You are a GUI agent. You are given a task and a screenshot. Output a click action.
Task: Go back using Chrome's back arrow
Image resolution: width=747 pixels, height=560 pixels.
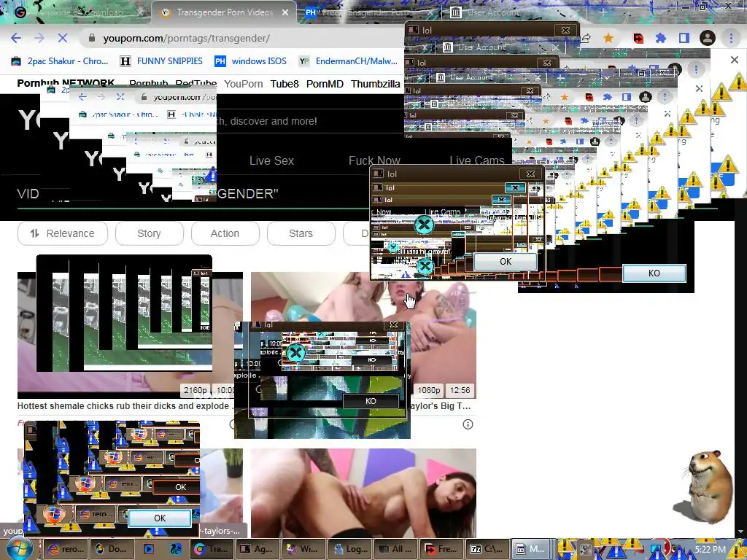16,38
